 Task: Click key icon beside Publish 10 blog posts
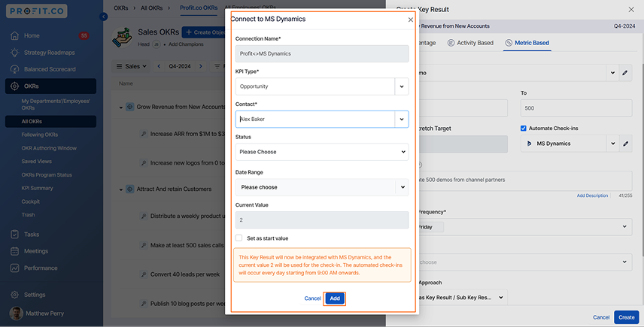(144, 304)
